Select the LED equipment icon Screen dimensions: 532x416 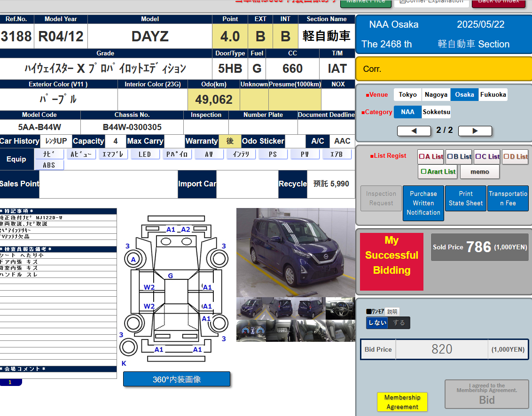tap(145, 154)
